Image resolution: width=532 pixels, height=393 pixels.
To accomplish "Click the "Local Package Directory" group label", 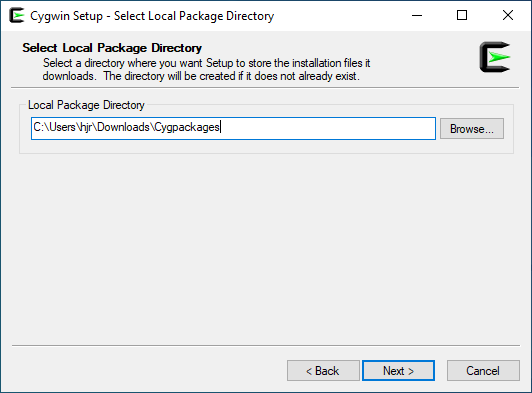I will coord(86,105).
